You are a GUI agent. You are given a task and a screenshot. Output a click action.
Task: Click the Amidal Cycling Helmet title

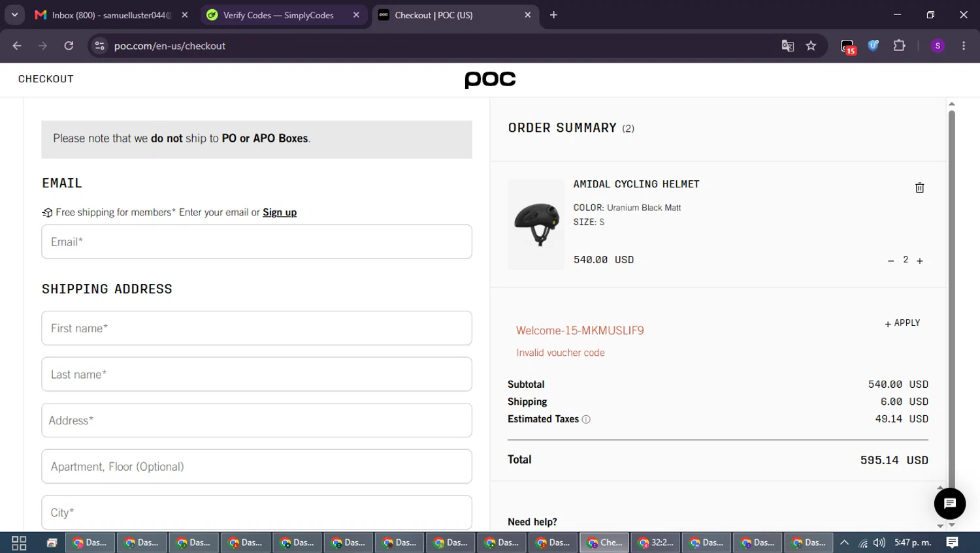tap(636, 184)
